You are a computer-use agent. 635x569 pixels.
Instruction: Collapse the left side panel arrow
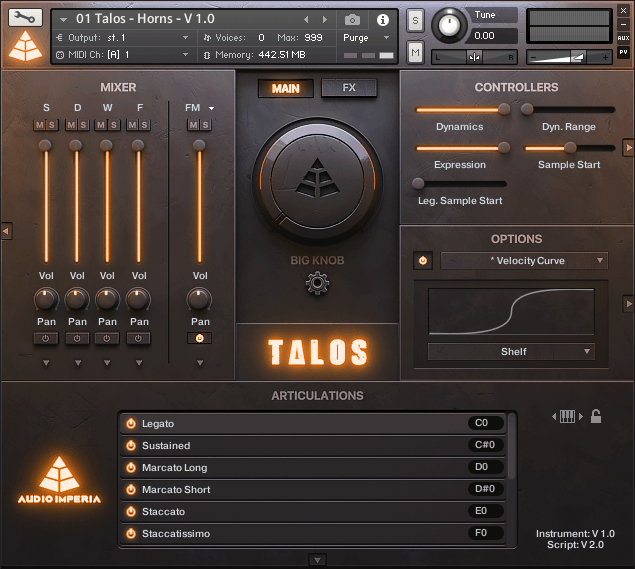click(6, 231)
